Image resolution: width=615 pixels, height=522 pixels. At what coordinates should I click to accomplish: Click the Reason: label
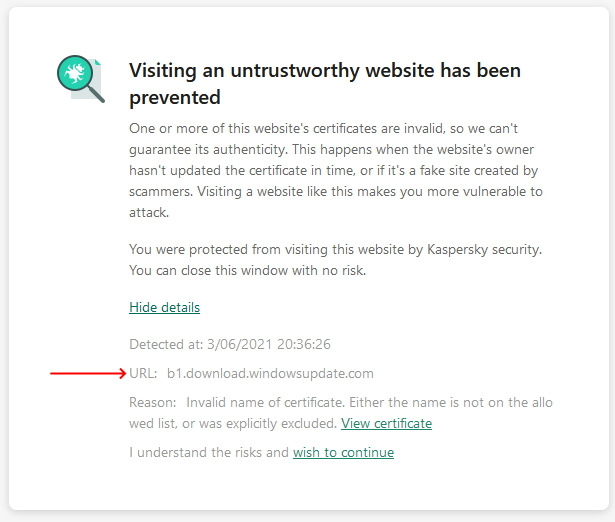(x=153, y=402)
